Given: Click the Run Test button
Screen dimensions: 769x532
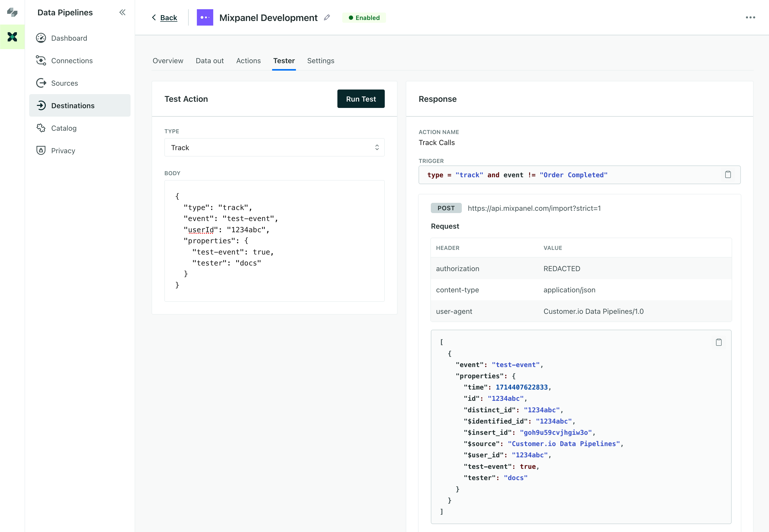Looking at the screenshot, I should pos(360,99).
